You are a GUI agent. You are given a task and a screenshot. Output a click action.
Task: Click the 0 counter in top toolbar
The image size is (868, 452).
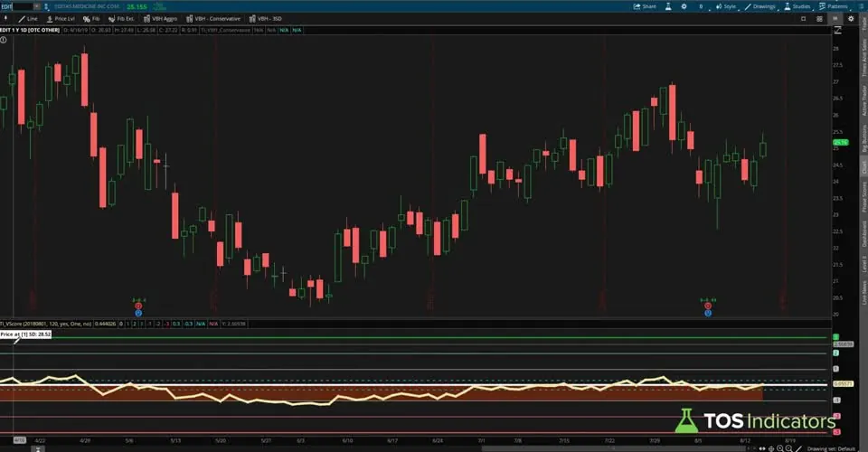701,6
